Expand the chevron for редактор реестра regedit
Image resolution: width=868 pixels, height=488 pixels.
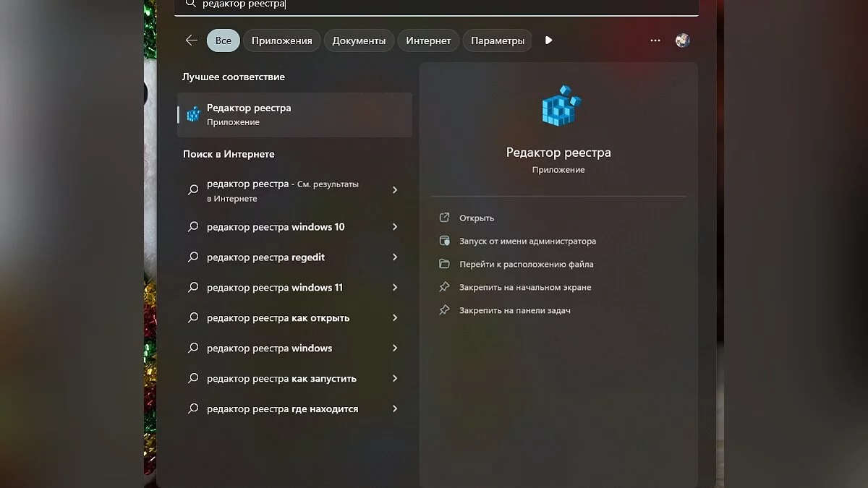pyautogui.click(x=395, y=257)
